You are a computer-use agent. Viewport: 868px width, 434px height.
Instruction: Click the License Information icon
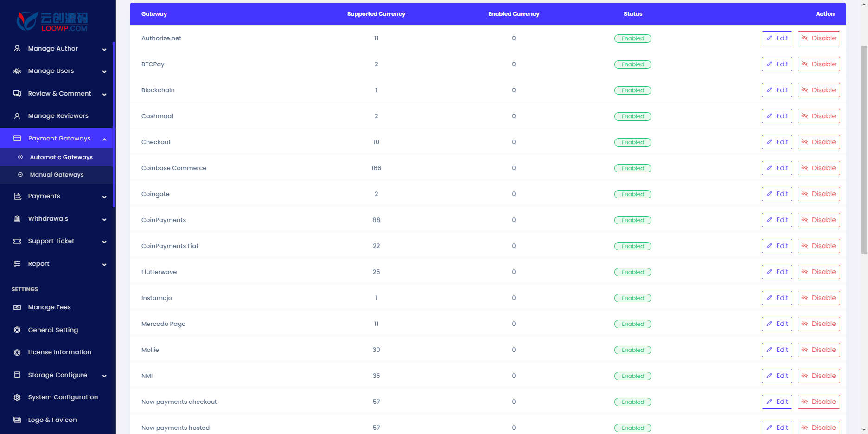(17, 352)
